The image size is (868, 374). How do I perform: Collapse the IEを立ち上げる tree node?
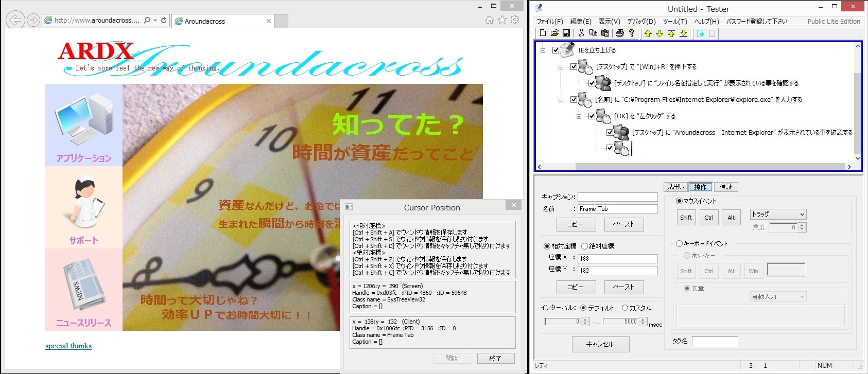(543, 50)
